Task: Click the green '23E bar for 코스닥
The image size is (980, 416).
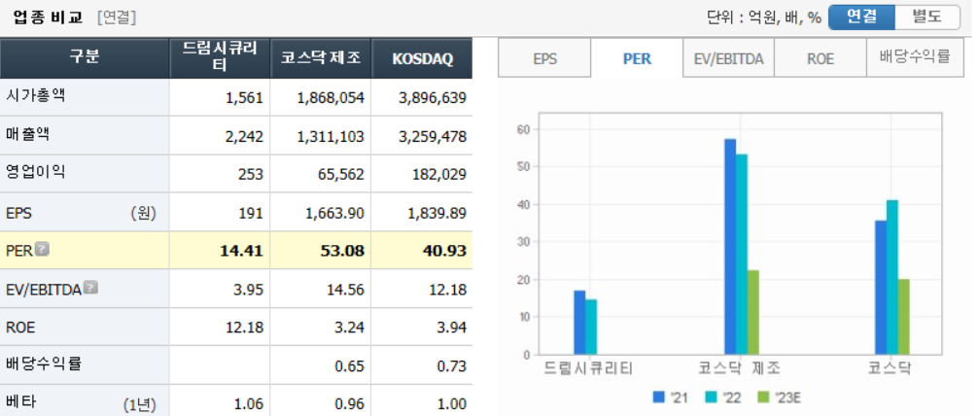Action: tap(903, 317)
